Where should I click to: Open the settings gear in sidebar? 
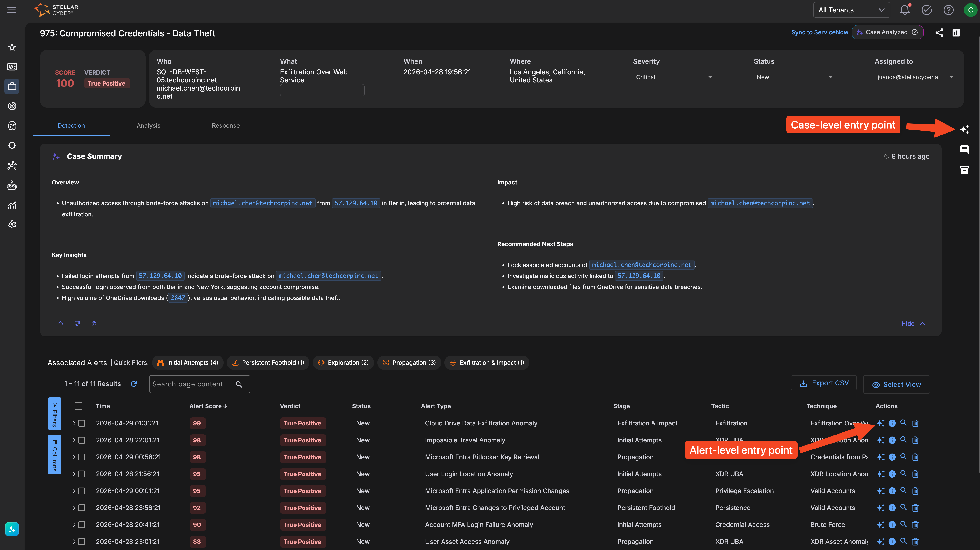tap(12, 225)
